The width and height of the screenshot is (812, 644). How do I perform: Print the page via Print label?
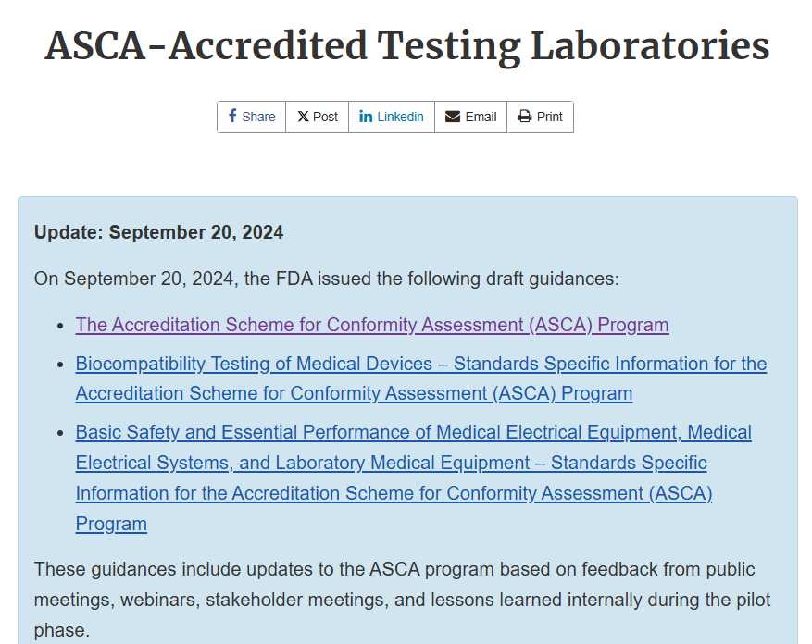pyautogui.click(x=549, y=117)
